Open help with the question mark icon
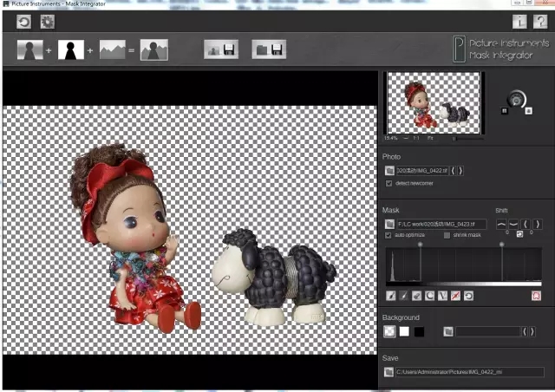Viewport: 555px width, 392px height. click(540, 22)
